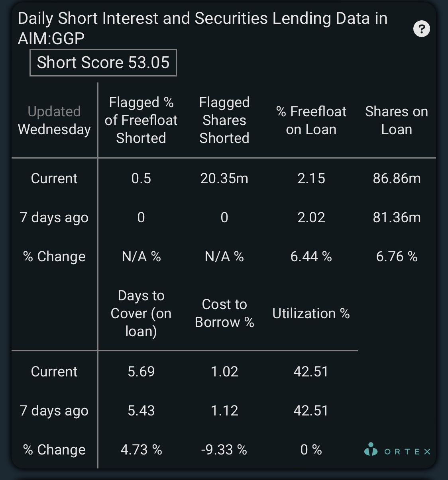Select the Days to Cover (on loan) header

141,313
